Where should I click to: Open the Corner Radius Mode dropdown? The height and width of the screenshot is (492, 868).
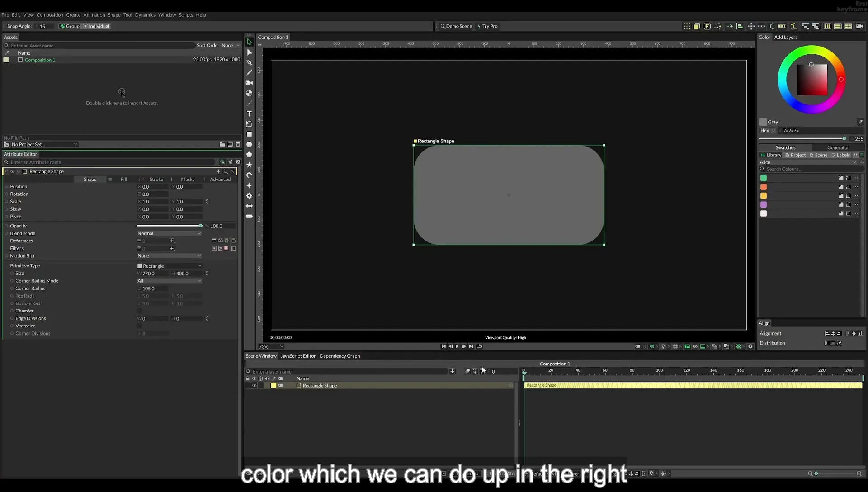point(169,281)
